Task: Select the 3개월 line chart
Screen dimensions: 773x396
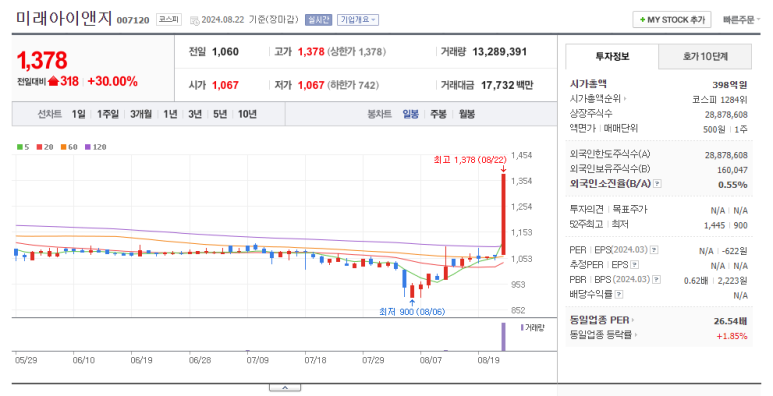Action: [x=141, y=114]
